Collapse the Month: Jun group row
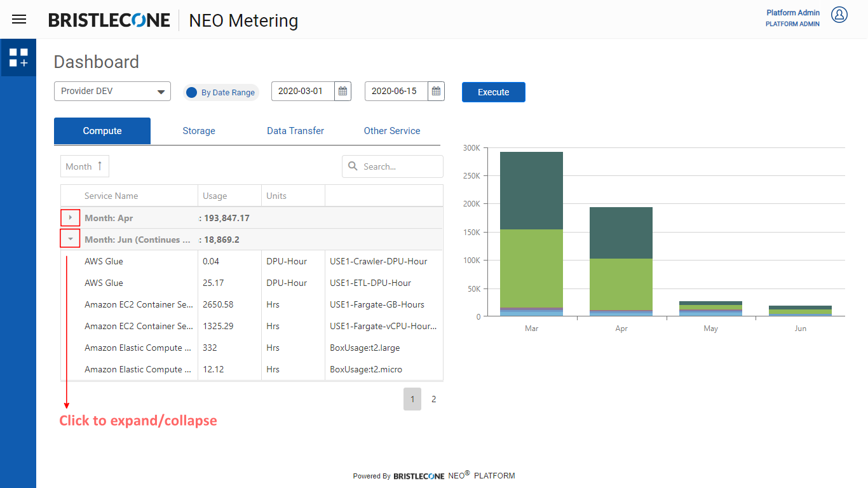This screenshot has height=488, width=868. pos(70,240)
